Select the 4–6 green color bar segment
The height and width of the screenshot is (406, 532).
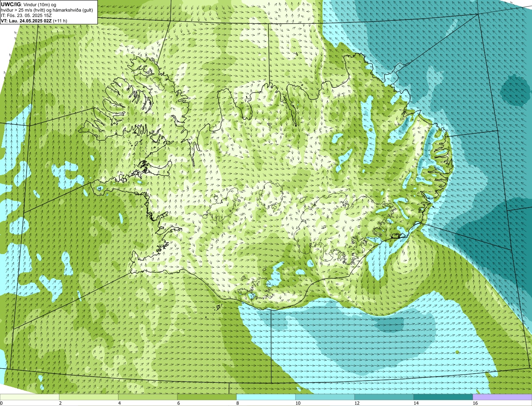tap(148, 397)
